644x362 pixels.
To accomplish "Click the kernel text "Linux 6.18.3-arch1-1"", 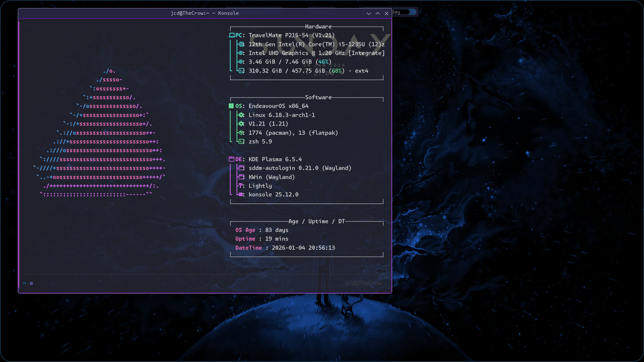I will click(x=282, y=115).
